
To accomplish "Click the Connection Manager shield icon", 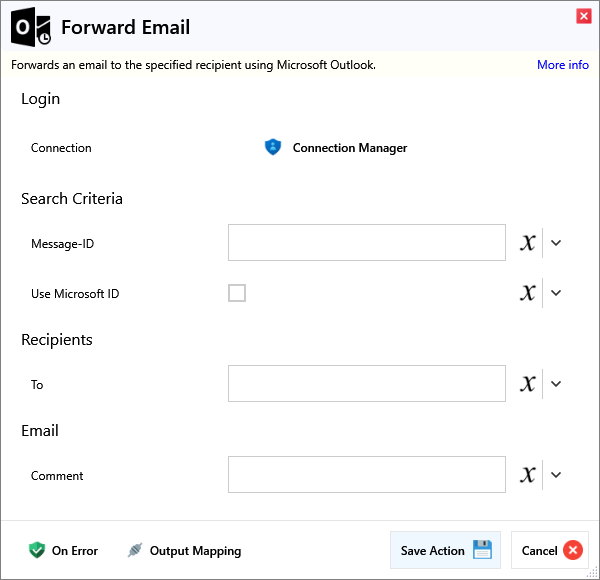I will coord(273,147).
